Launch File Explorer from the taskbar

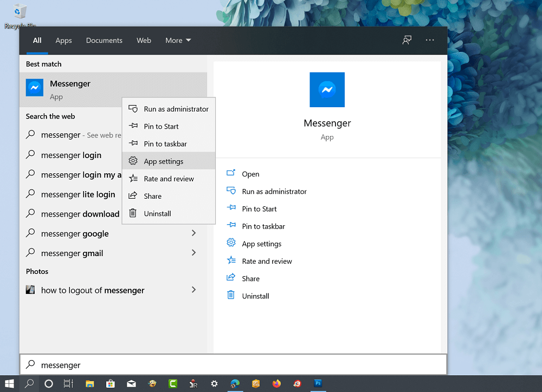[90, 383]
